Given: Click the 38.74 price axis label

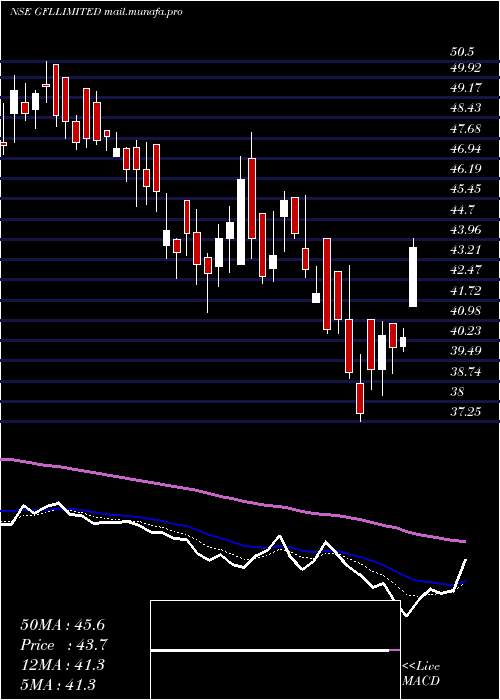Looking at the screenshot, I should [466, 371].
